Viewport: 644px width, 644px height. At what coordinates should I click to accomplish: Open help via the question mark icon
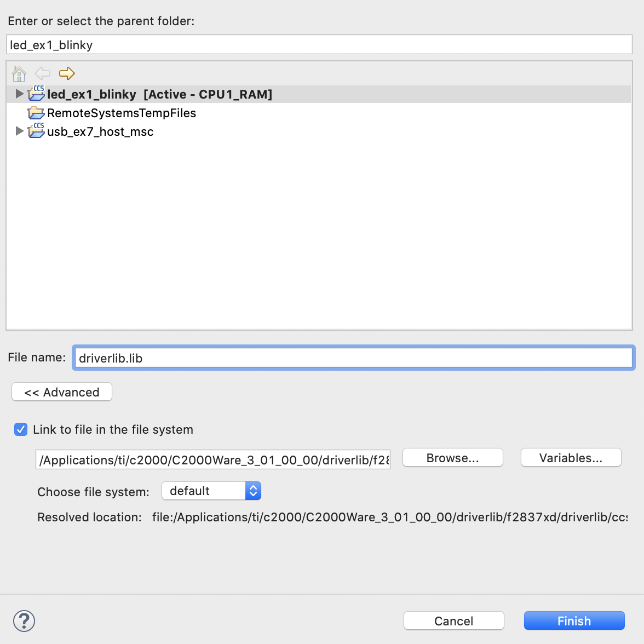click(24, 621)
